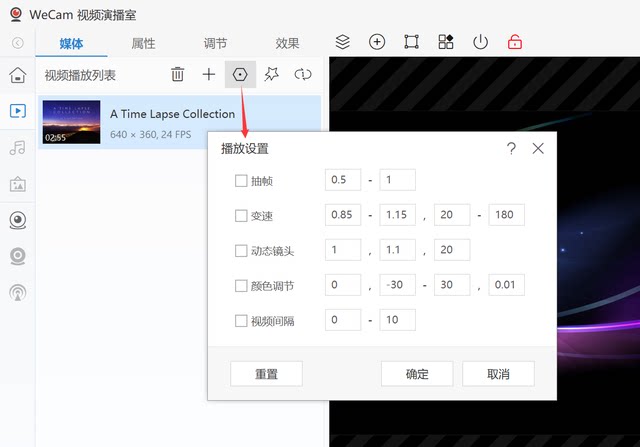Screen dimensions: 640x447
Task: Click the 颜色调节 first field showing 0
Action: 343,285
